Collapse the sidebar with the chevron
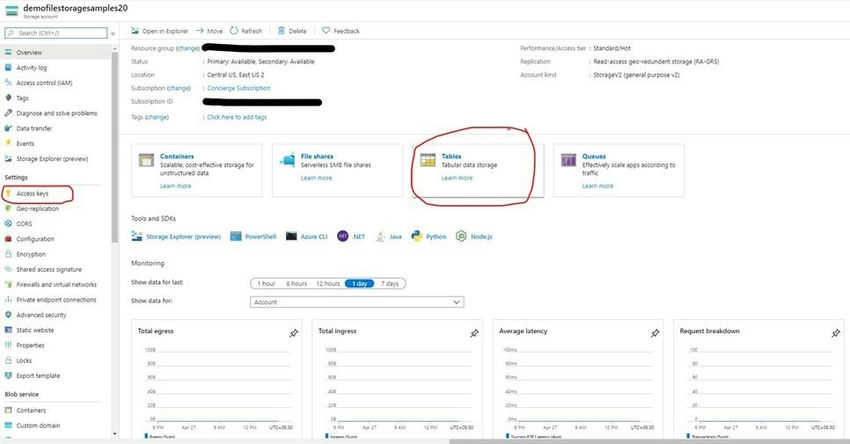Image resolution: width=850 pixels, height=444 pixels. 113,34
